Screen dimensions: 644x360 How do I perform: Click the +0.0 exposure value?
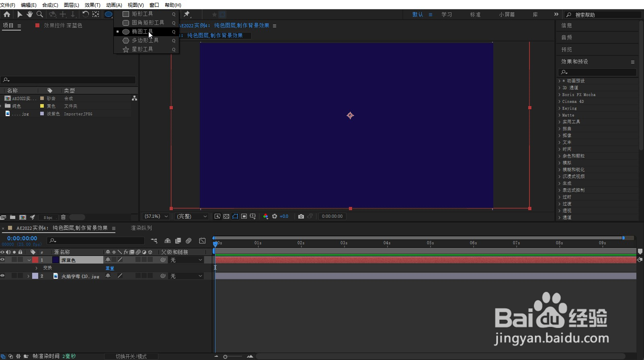point(284,216)
